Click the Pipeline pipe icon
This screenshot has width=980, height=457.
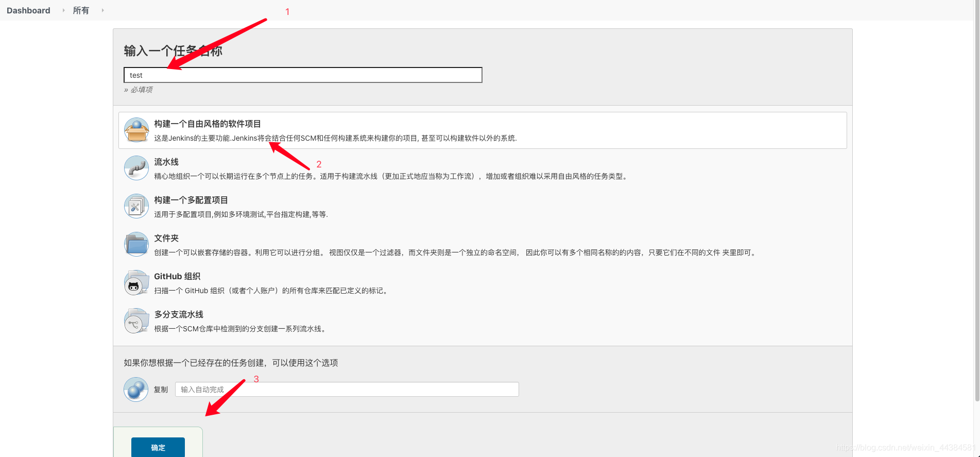(136, 168)
